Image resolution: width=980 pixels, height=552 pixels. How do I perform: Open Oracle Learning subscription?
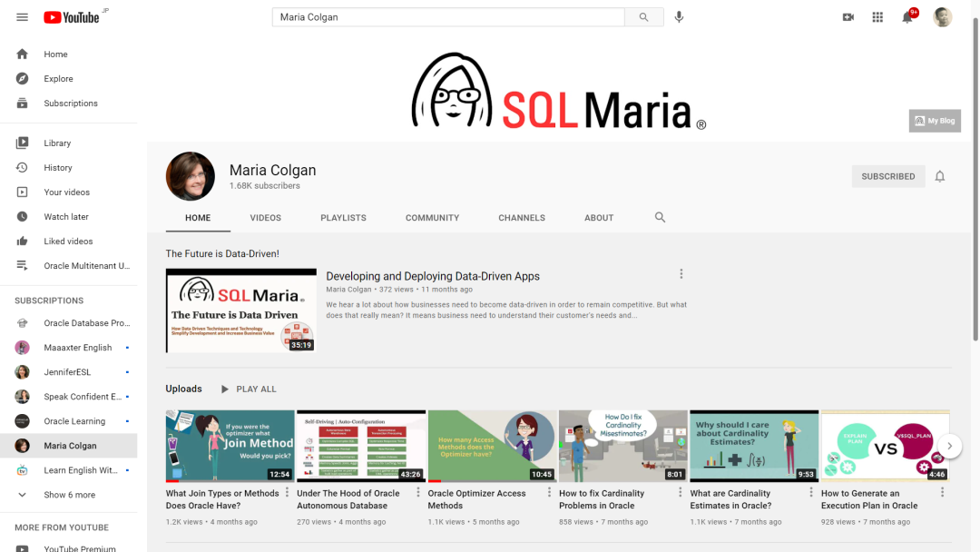69,421
